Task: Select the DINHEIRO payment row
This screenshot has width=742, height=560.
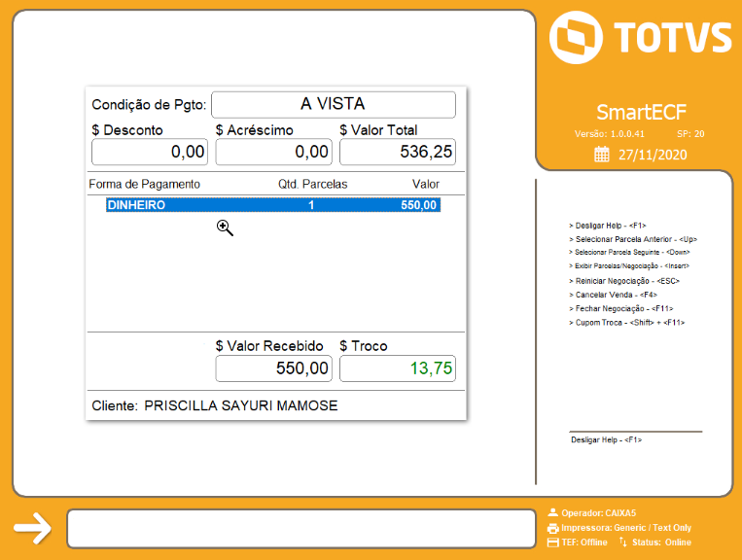Action: tap(273, 205)
